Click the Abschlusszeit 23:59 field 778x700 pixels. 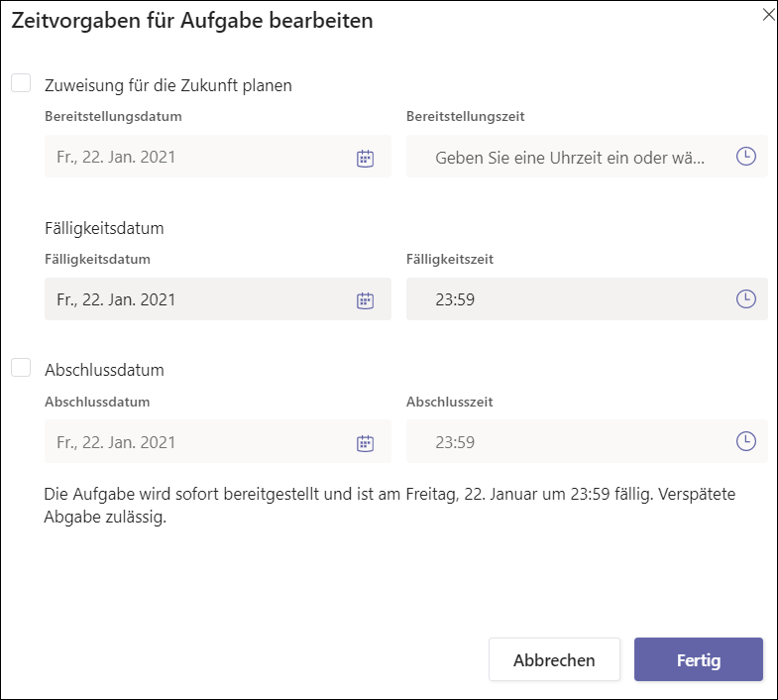587,441
